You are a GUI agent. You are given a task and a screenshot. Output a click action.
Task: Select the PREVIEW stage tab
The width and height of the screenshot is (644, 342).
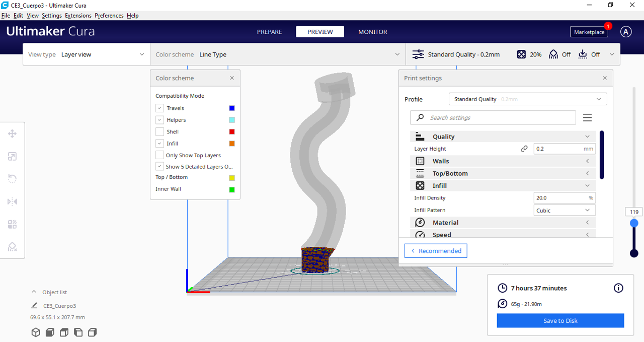coord(320,32)
